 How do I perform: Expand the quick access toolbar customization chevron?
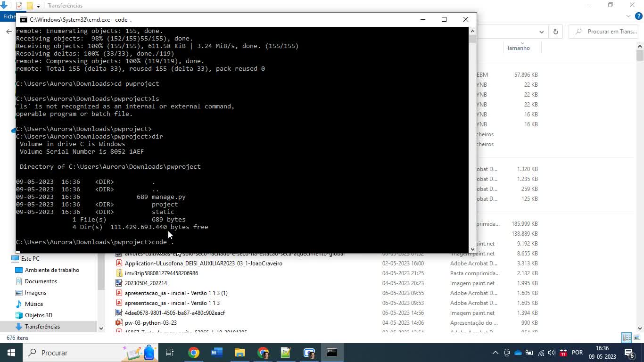click(38, 6)
